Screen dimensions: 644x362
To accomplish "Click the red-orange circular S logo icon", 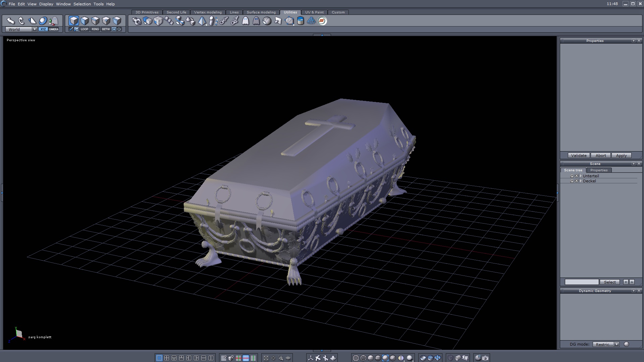I will pyautogui.click(x=322, y=21).
